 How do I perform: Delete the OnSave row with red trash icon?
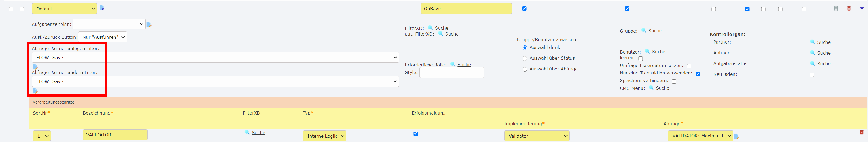point(849,9)
